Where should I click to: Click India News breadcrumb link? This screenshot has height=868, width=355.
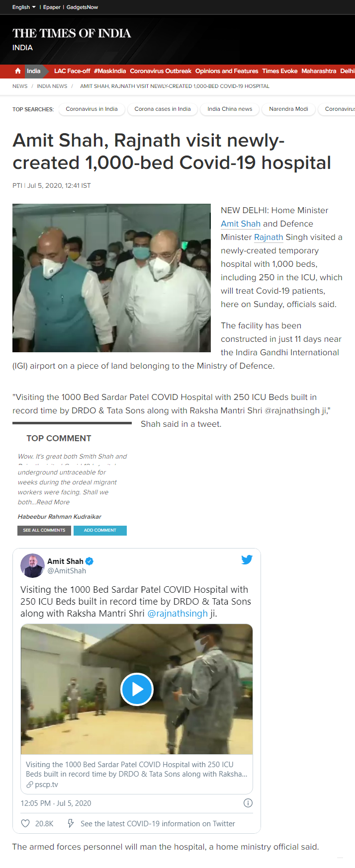(x=52, y=86)
